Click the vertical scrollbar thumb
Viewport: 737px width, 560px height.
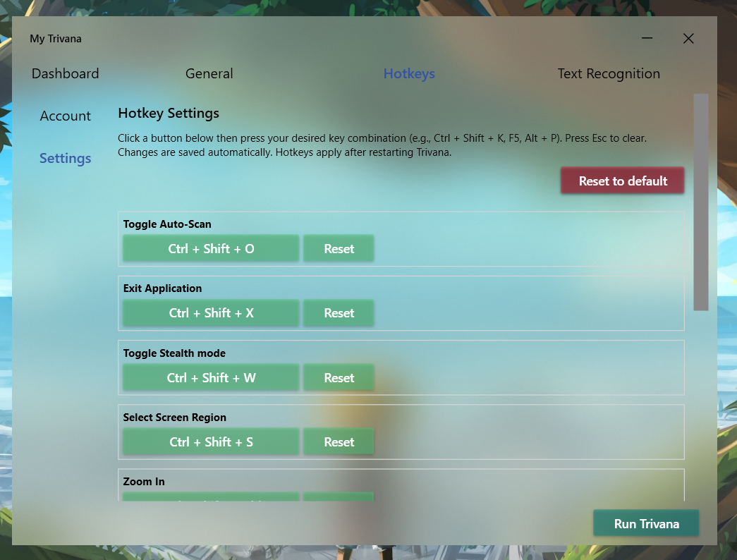pyautogui.click(x=701, y=202)
